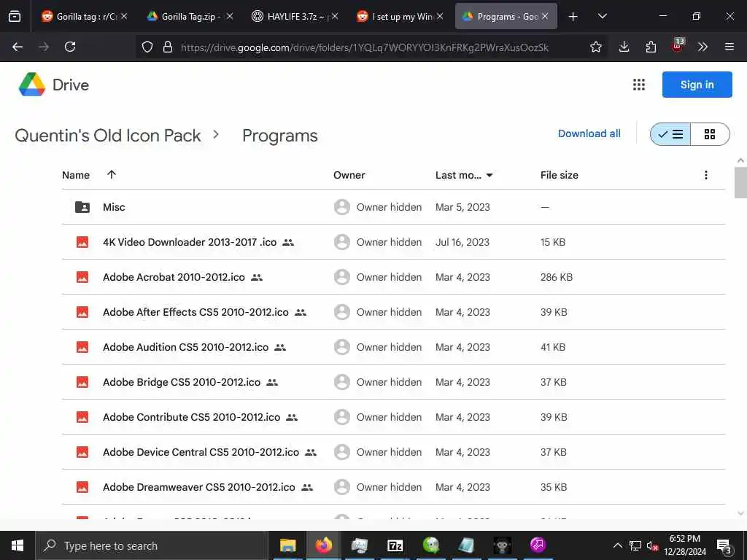
Task: Click shared icon beside Adobe Bridge file
Action: tap(272, 382)
